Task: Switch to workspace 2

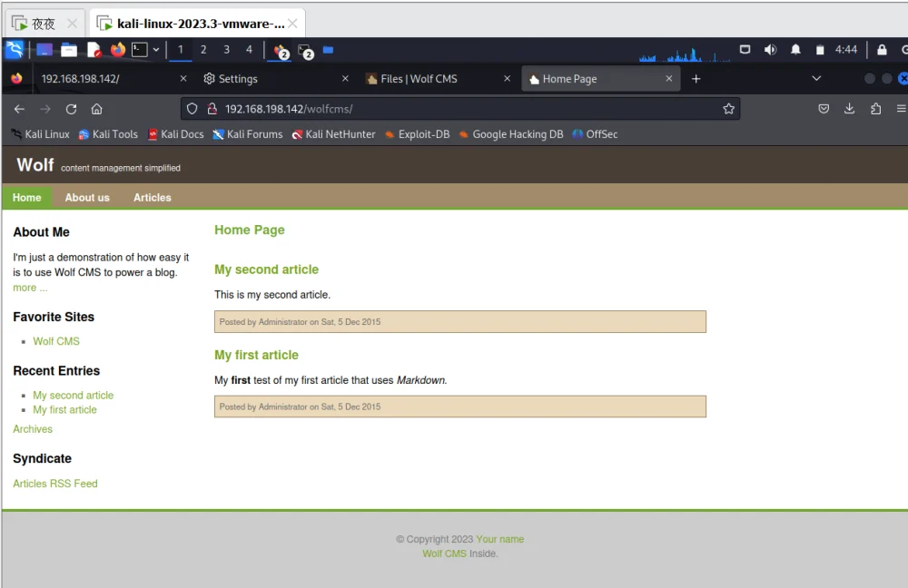Action: (203, 50)
